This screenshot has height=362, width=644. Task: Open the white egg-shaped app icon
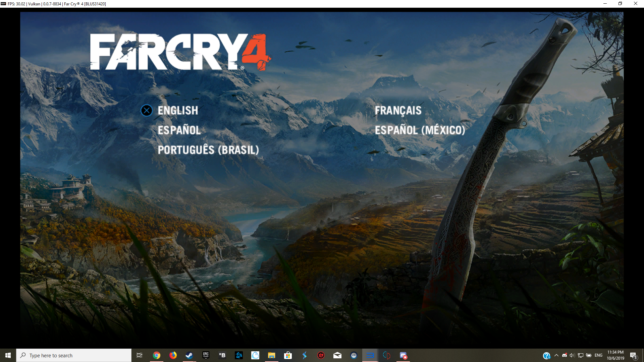(x=255, y=355)
